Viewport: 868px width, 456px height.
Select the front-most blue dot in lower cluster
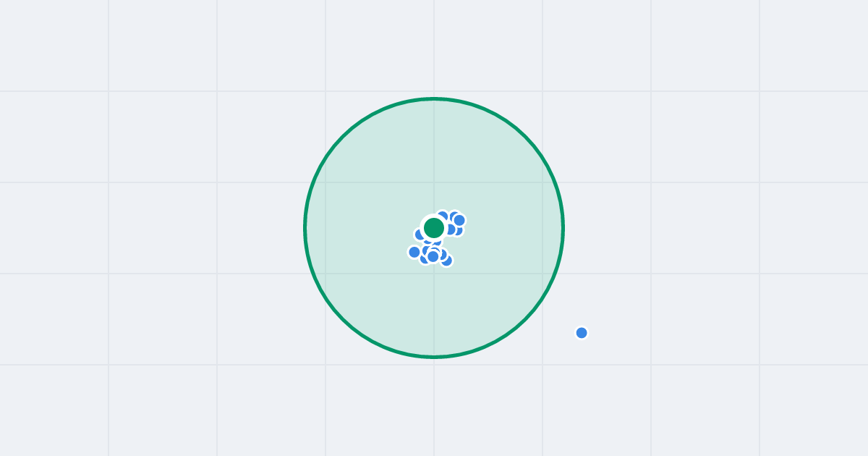tap(433, 256)
